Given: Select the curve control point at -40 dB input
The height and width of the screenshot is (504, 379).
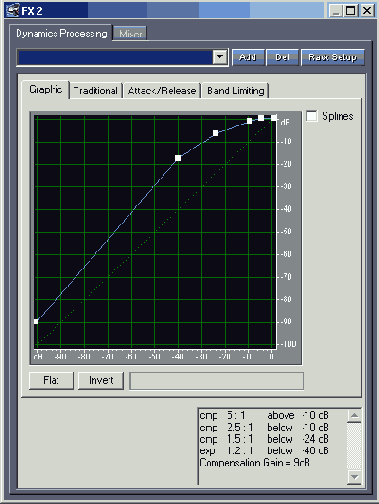Looking at the screenshot, I should (178, 158).
